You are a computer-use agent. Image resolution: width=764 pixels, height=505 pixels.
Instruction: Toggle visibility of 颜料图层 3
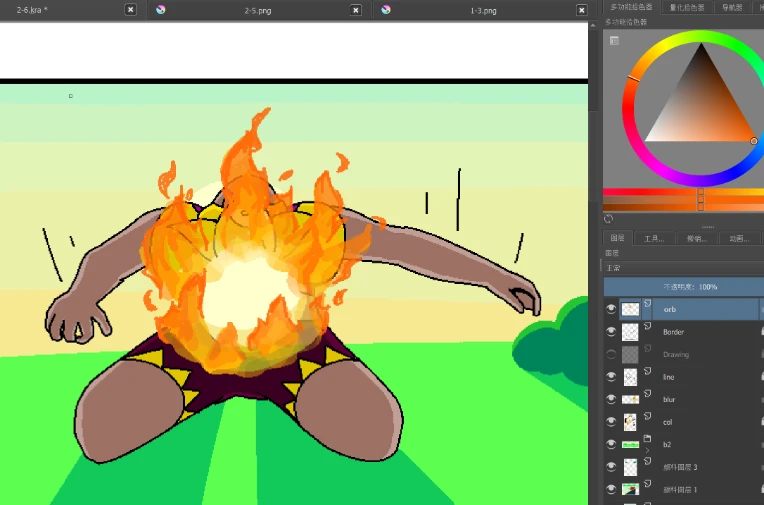tap(611, 467)
